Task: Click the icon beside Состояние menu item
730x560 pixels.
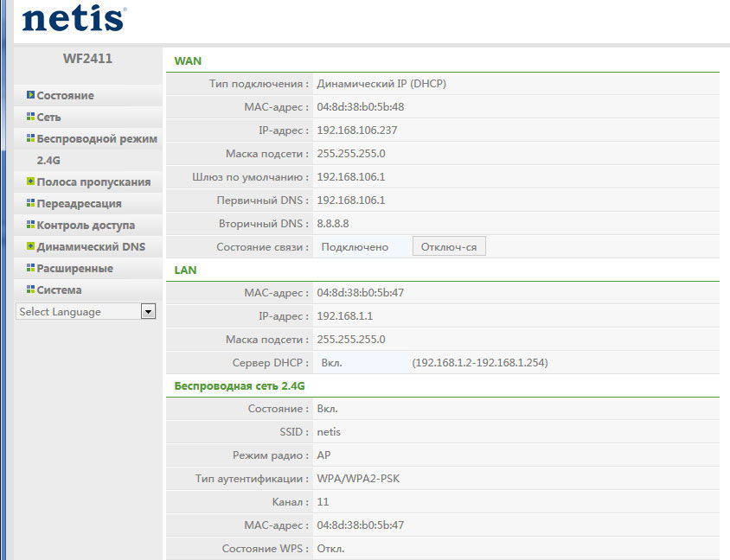Action: pyautogui.click(x=30, y=95)
